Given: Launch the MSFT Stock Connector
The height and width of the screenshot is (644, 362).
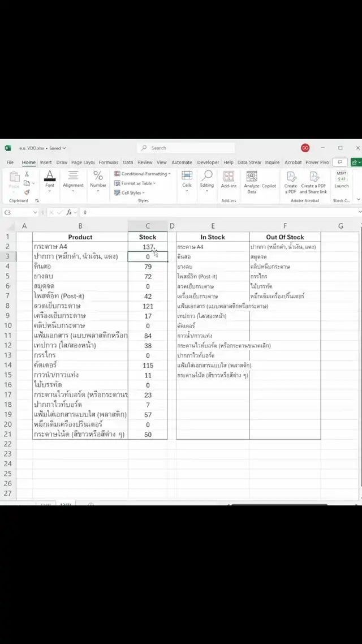Looking at the screenshot, I should (x=342, y=180).
